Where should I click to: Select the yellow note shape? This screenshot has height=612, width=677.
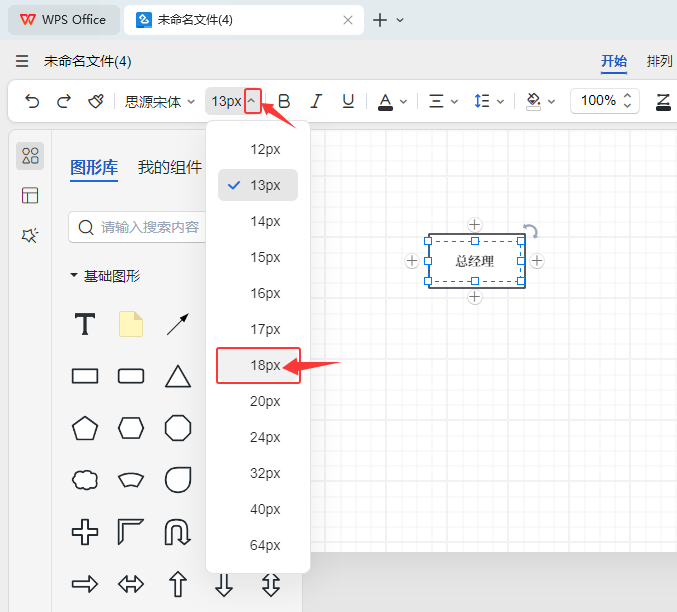click(131, 324)
